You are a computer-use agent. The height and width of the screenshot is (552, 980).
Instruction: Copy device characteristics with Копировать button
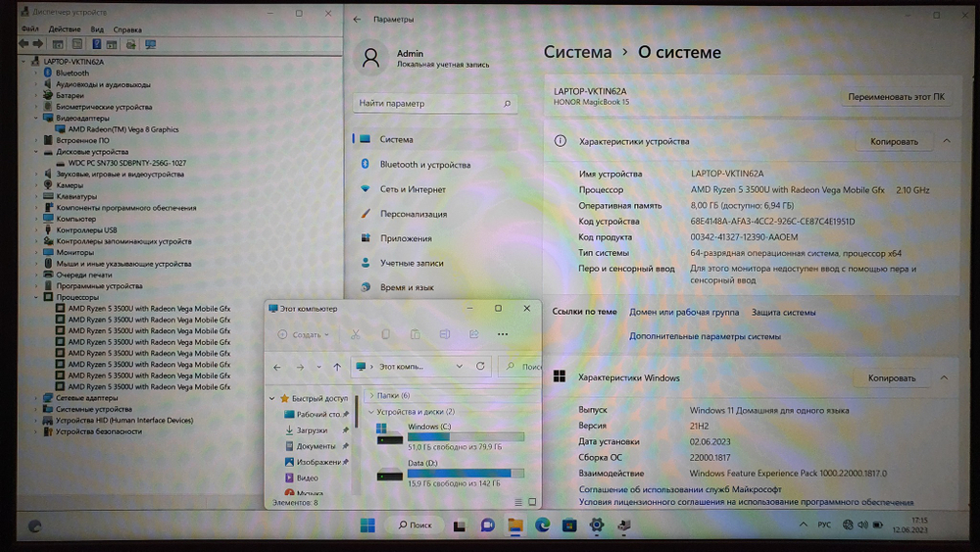coord(894,142)
